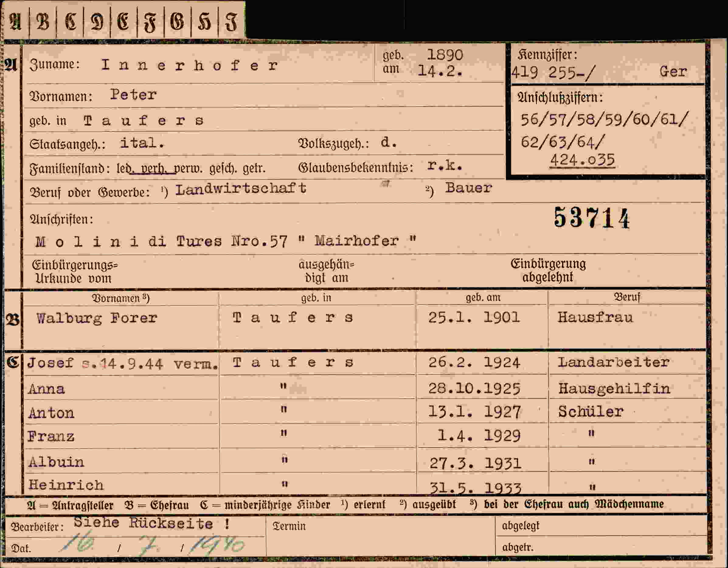Click the label "Einbürgerung abgelehnt"
Screen dimensions: 728x568
[x=548, y=270]
